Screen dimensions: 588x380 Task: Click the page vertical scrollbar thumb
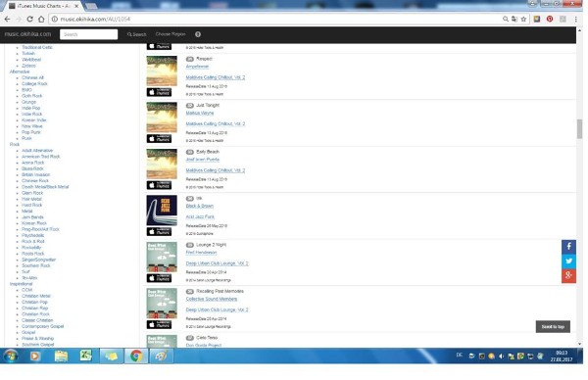coord(579,128)
